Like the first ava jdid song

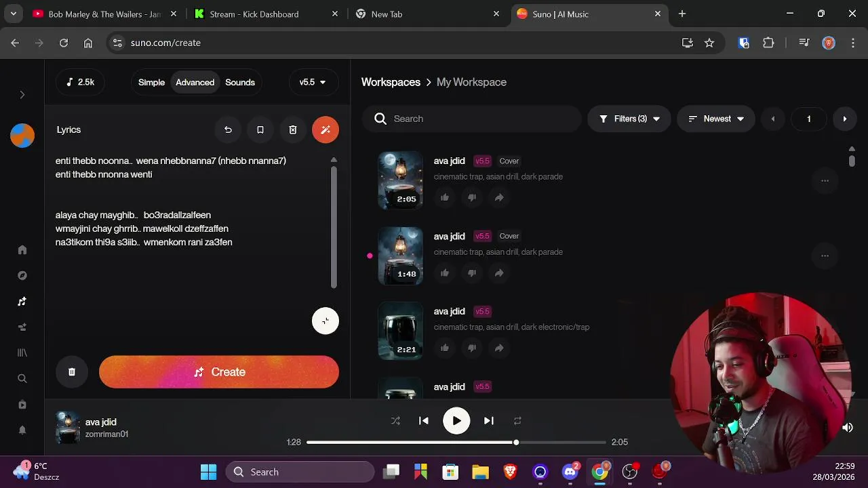pyautogui.click(x=445, y=197)
